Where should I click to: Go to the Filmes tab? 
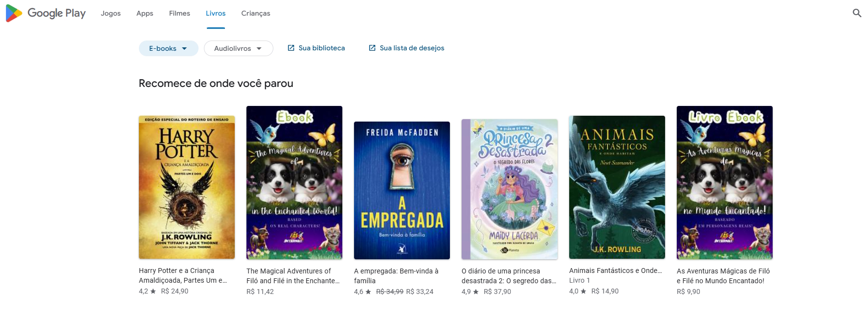click(179, 13)
